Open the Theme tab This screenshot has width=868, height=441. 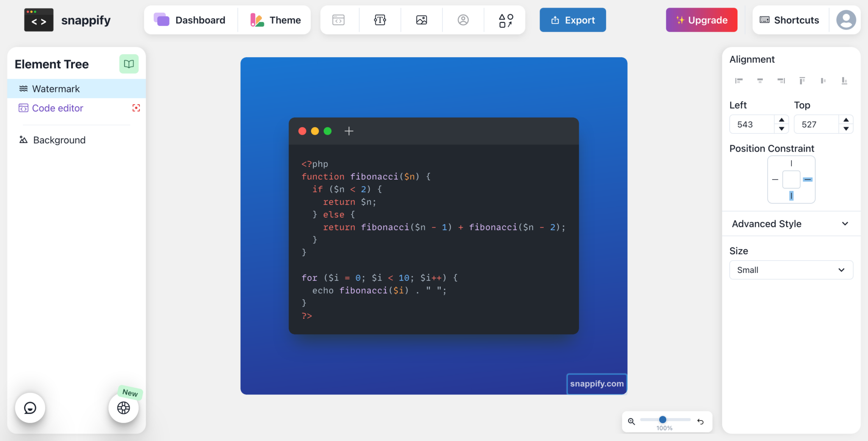click(275, 19)
